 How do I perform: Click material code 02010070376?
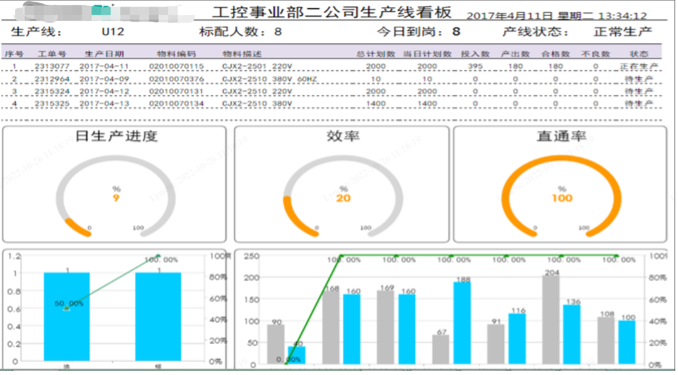tap(176, 79)
